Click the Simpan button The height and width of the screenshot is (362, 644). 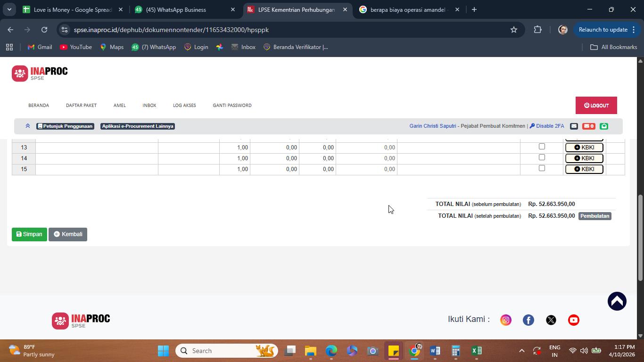point(29,234)
